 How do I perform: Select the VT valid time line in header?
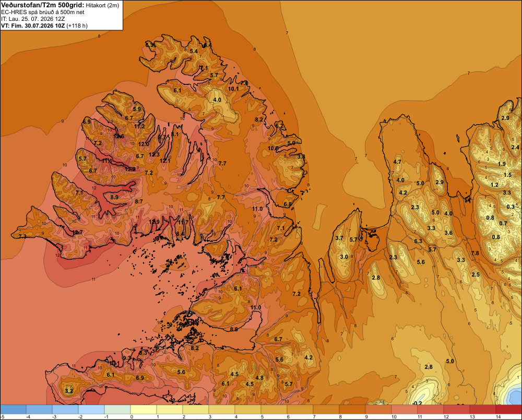[x=44, y=26]
